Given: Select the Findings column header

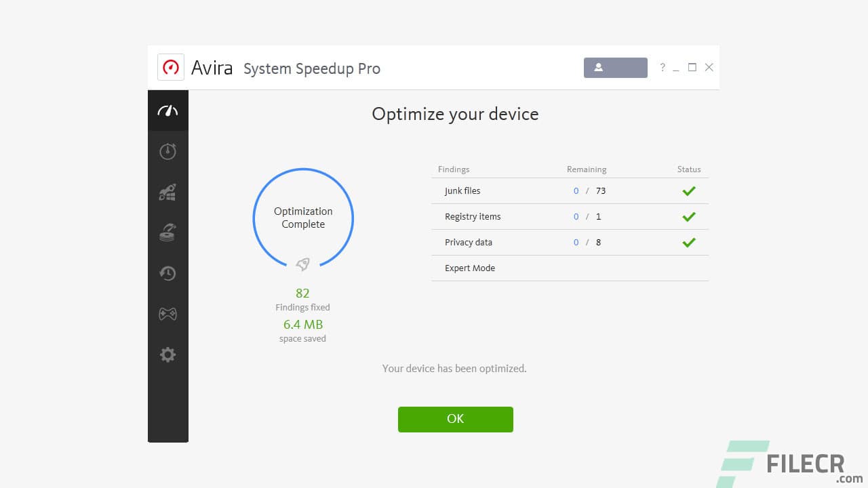Looking at the screenshot, I should click(x=453, y=169).
